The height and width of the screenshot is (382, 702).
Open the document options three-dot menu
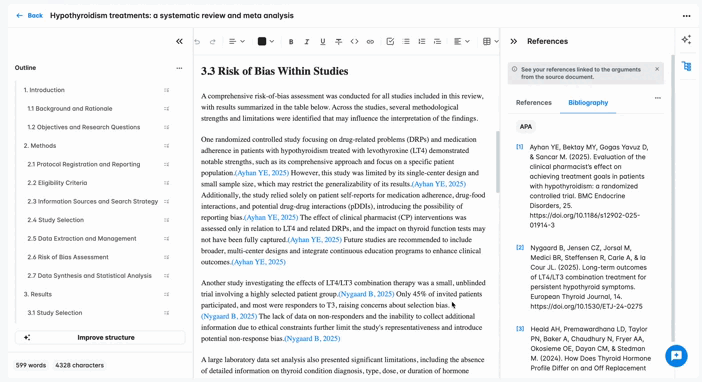pyautogui.click(x=686, y=16)
